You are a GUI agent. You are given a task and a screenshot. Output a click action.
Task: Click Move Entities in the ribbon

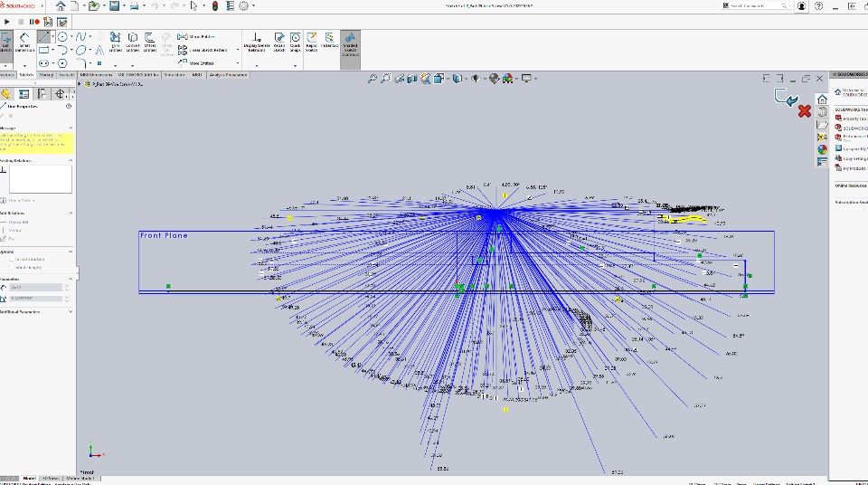(196, 63)
